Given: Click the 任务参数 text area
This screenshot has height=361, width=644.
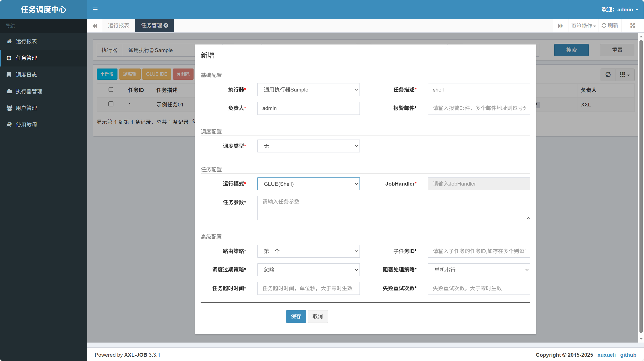Looking at the screenshot, I should pyautogui.click(x=393, y=208).
